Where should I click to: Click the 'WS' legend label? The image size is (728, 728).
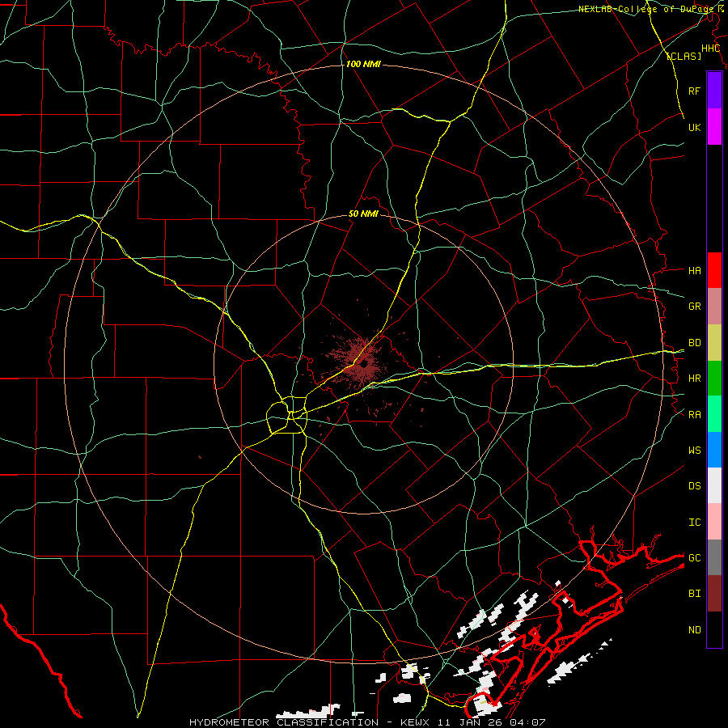[694, 451]
